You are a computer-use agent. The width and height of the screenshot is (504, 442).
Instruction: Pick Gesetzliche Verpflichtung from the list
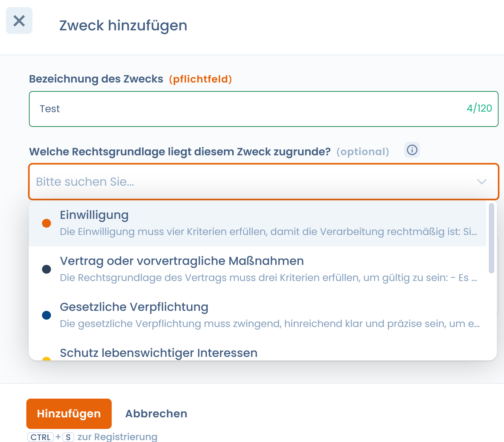(257, 315)
